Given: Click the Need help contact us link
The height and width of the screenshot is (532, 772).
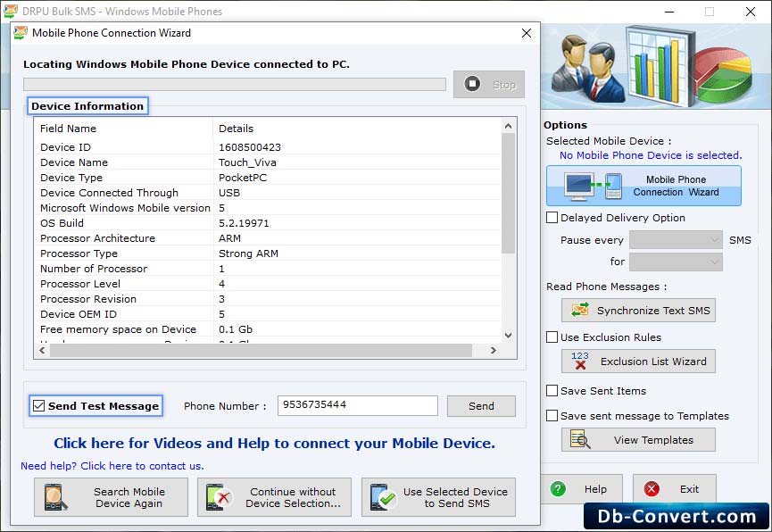Looking at the screenshot, I should (112, 466).
